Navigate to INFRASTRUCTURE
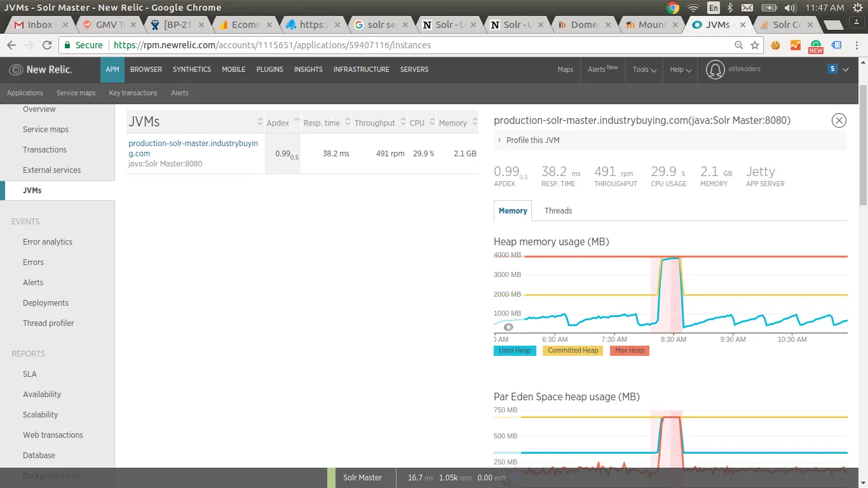This screenshot has width=868, height=488. tap(362, 69)
